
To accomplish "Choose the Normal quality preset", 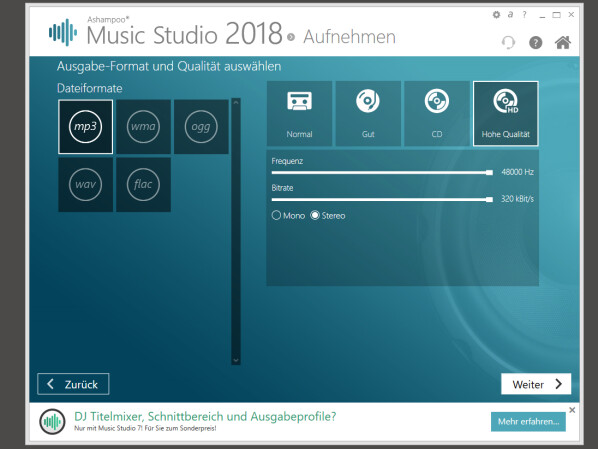I will [x=299, y=113].
